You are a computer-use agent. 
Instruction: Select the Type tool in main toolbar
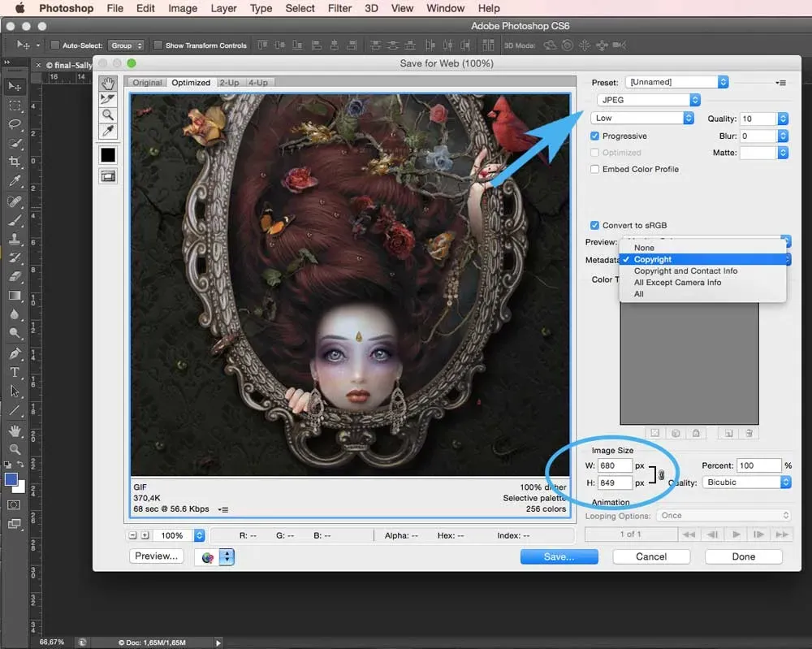(15, 373)
